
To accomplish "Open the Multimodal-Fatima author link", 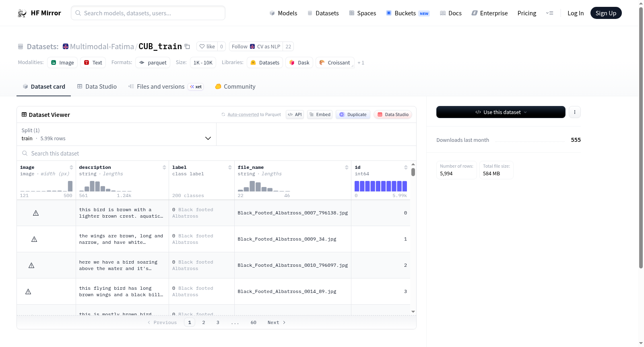I will pyautogui.click(x=102, y=46).
